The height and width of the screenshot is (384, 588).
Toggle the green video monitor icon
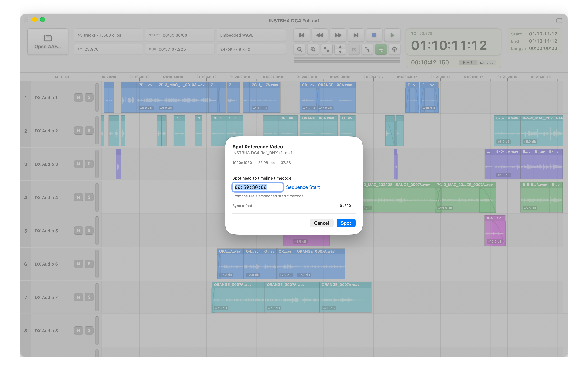click(x=381, y=49)
